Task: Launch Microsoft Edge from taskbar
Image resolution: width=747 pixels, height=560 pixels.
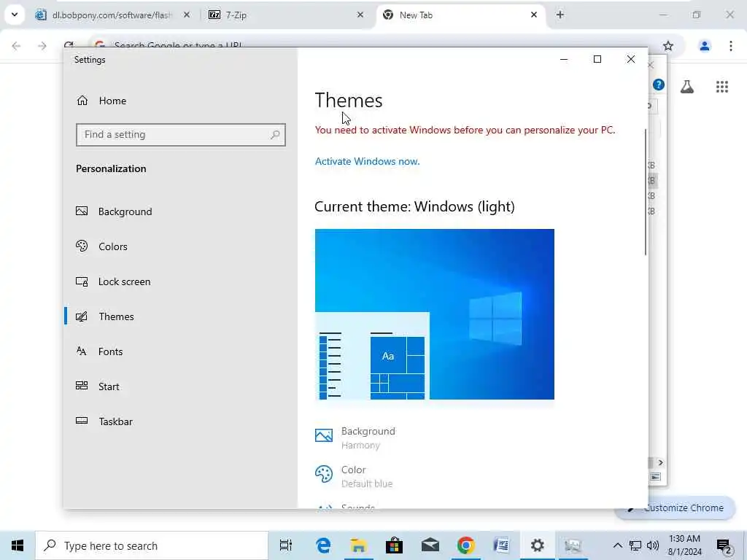Action: coord(323,545)
